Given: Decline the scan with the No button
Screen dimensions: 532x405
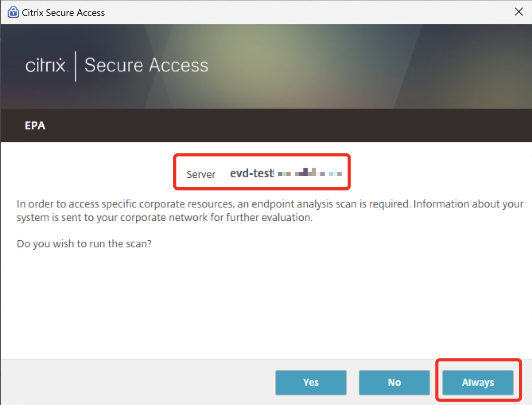Looking at the screenshot, I should click(x=394, y=382).
